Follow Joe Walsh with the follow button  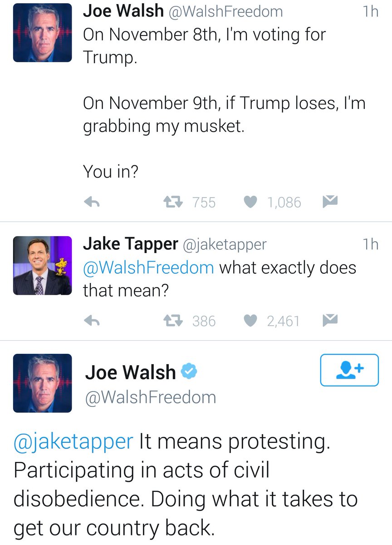pyautogui.click(x=349, y=370)
